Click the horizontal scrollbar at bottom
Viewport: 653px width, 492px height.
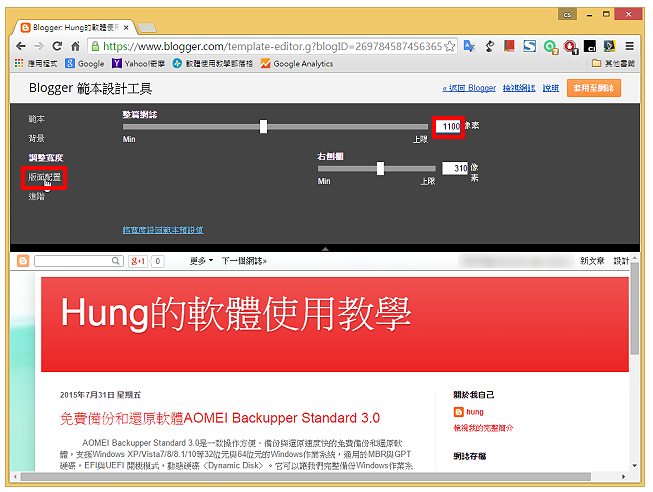[305, 477]
